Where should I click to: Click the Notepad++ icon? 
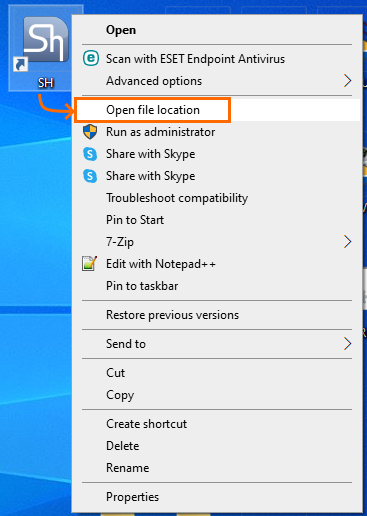tap(90, 264)
